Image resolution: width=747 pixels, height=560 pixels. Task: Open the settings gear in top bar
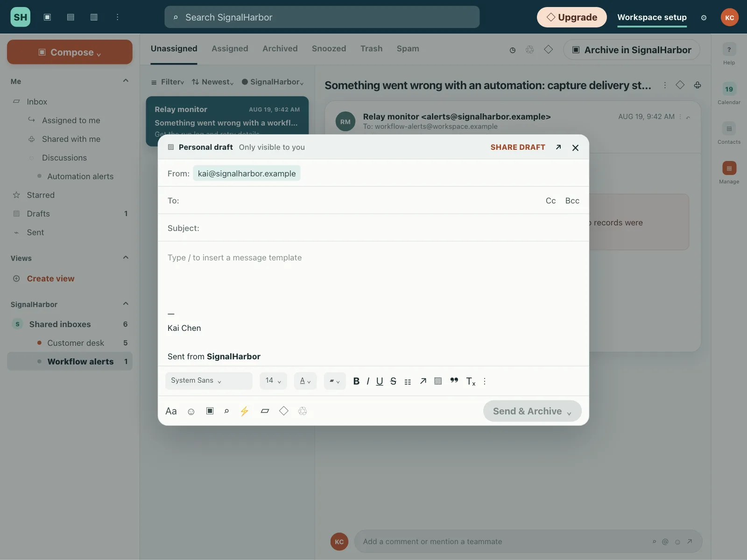point(704,18)
